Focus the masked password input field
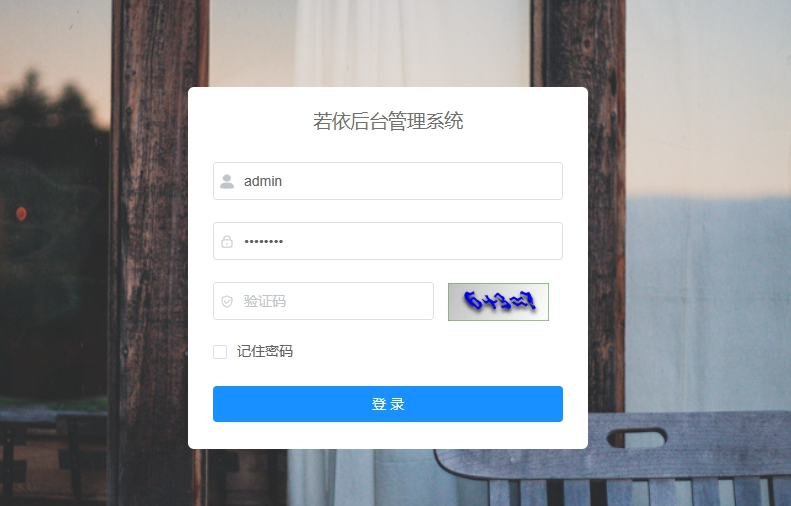This screenshot has height=506, width=791. (387, 241)
